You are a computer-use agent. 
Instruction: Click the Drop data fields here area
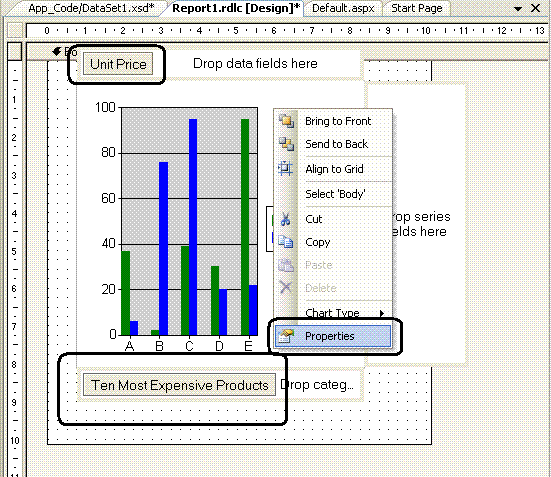click(255, 64)
